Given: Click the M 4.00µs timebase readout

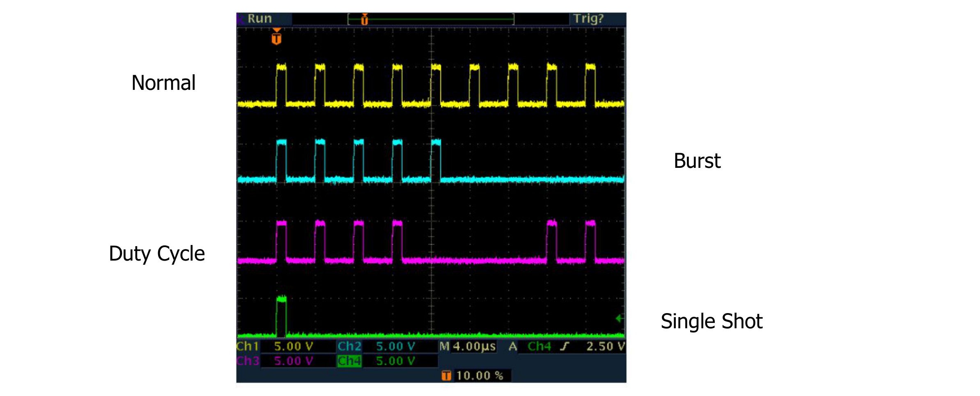Looking at the screenshot, I should [468, 347].
